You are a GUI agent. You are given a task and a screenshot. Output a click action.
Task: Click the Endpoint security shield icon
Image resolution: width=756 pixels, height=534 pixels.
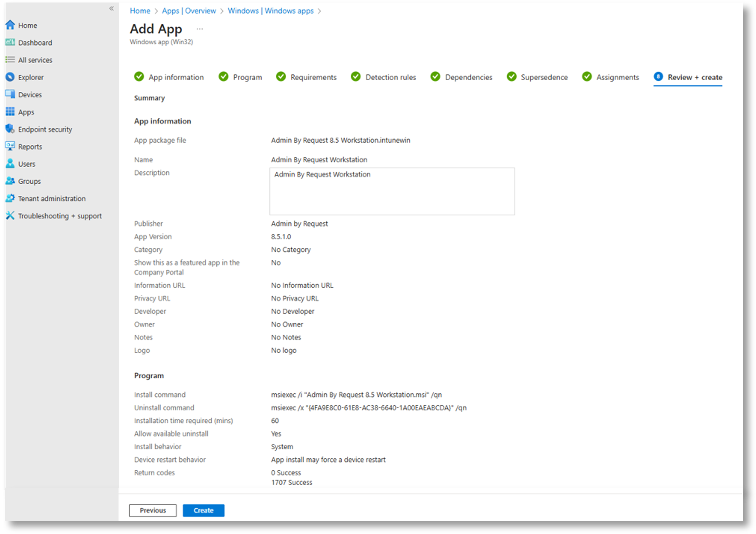10,129
